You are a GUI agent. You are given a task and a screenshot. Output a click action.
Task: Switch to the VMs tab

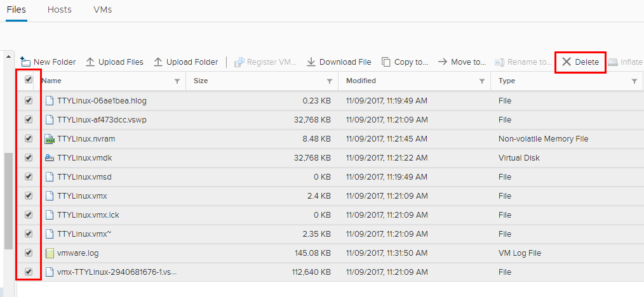pos(103,10)
